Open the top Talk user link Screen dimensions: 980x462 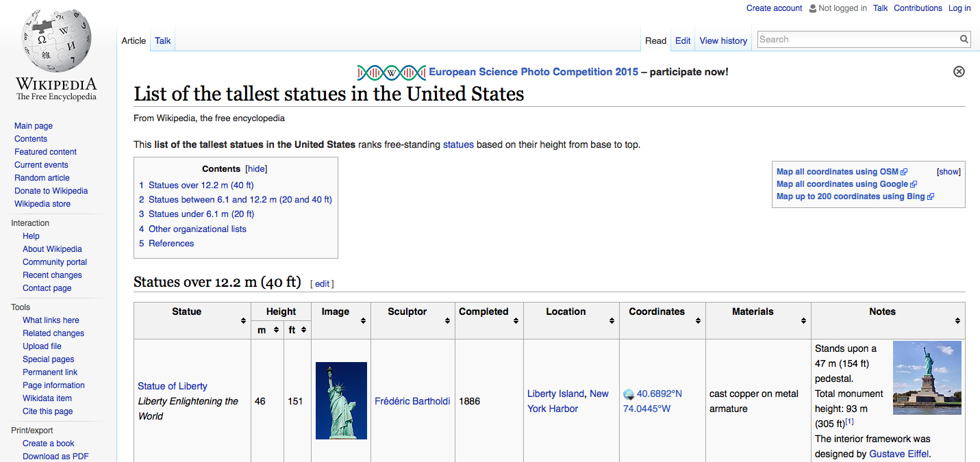(x=881, y=8)
